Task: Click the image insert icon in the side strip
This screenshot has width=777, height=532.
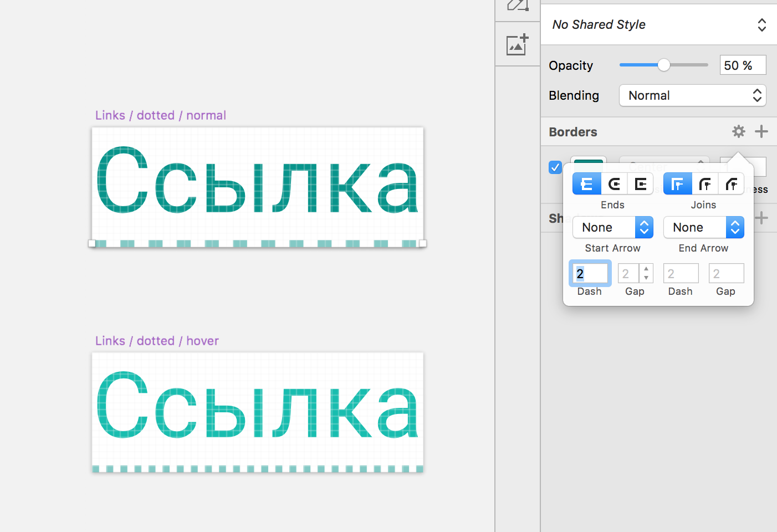Action: [x=518, y=44]
